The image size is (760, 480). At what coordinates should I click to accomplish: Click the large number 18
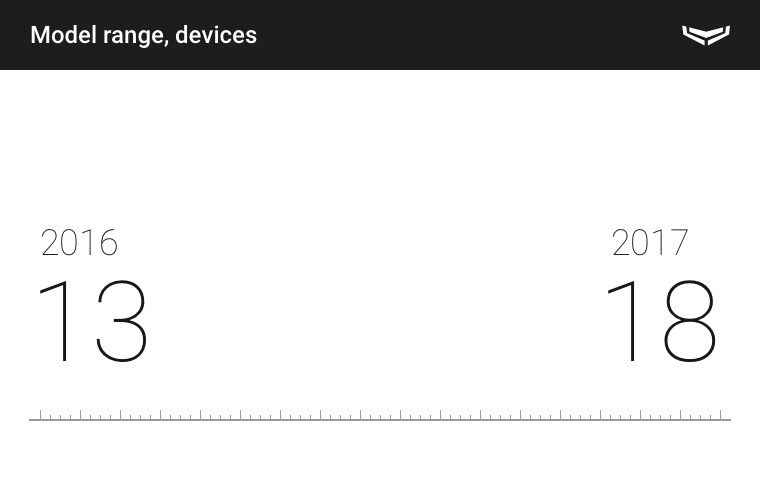point(661,321)
